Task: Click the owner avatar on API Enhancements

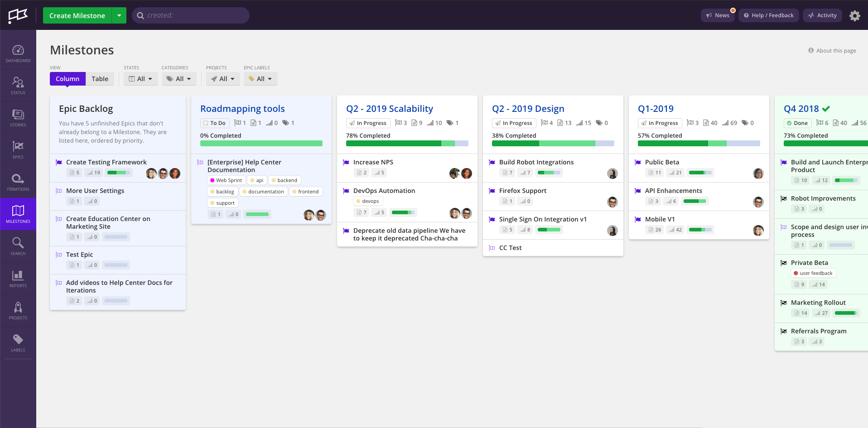Action: [x=758, y=202]
